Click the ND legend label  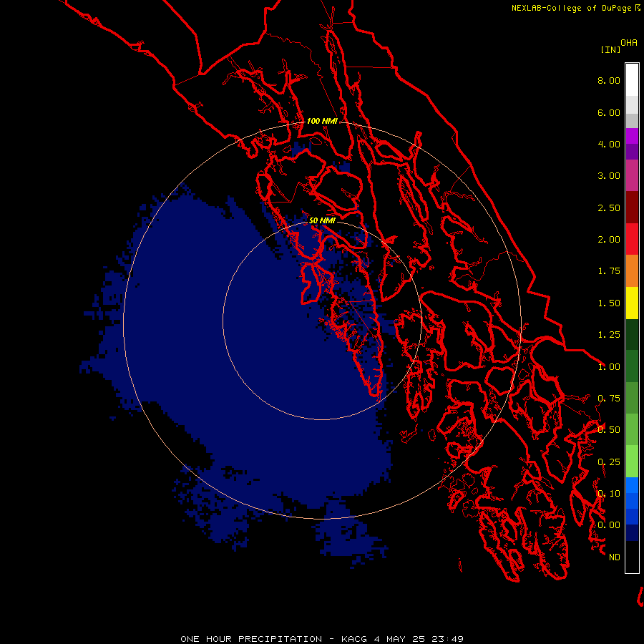coord(615,557)
